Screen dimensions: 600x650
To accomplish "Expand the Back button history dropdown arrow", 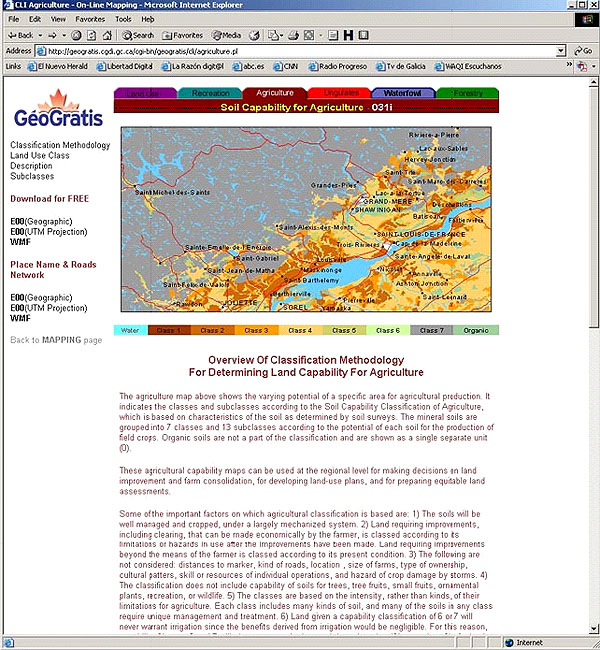I will pos(40,35).
